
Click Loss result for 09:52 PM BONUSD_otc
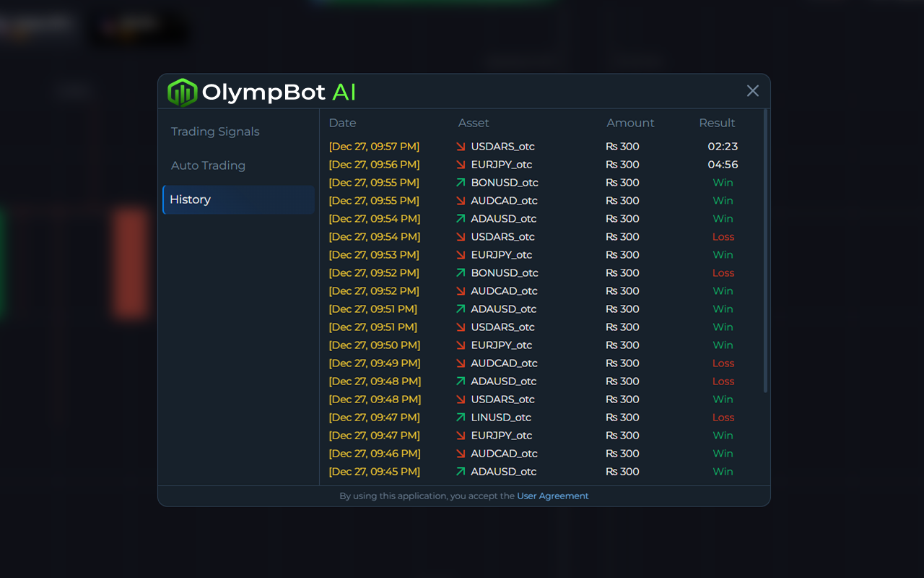(x=723, y=273)
